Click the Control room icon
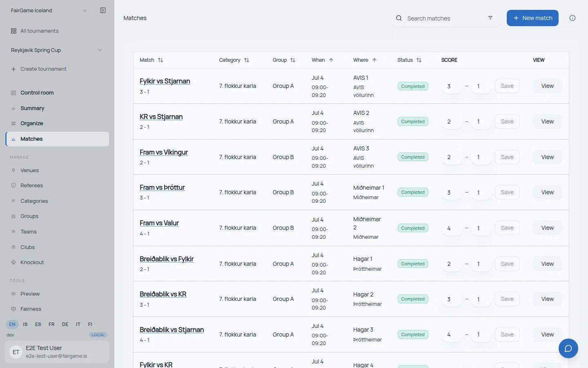This screenshot has height=368, width=588. click(13, 93)
